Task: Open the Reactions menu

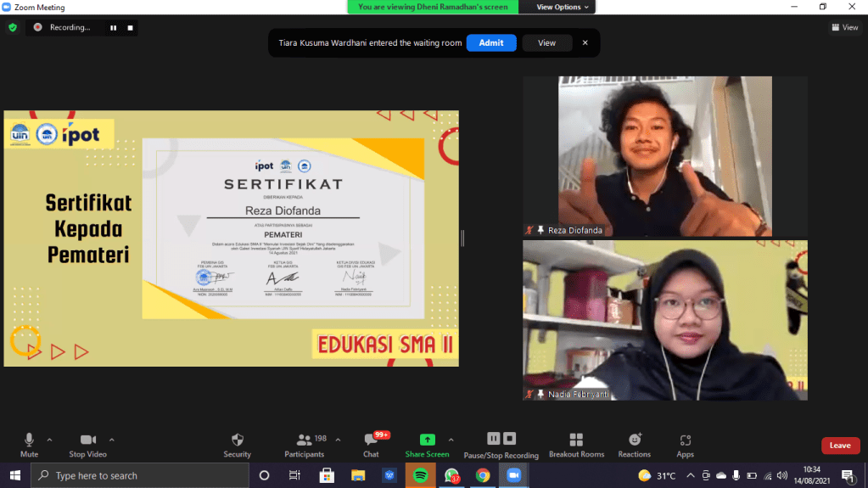Action: [x=635, y=440]
